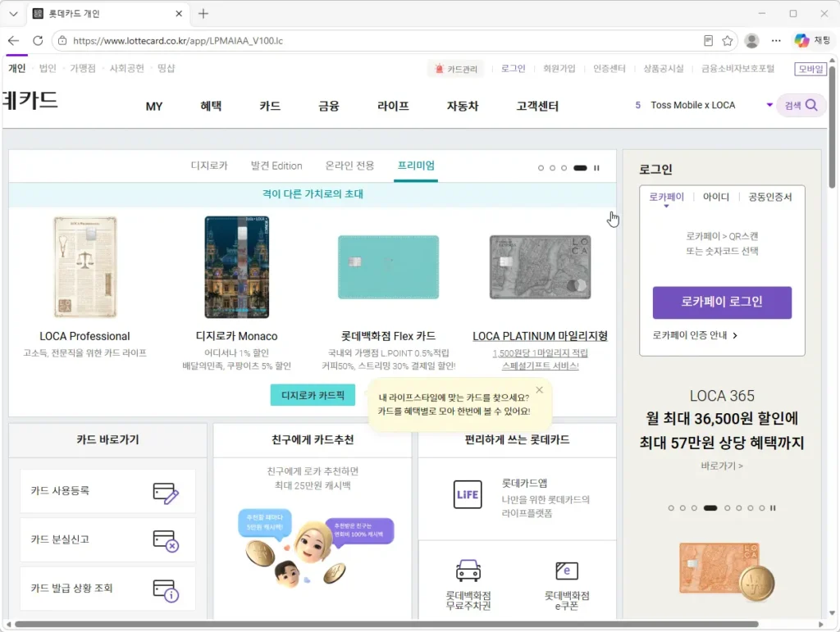Expand the Toss Mobile x LOCA dropdown arrow
The height and width of the screenshot is (632, 840).
(x=769, y=105)
